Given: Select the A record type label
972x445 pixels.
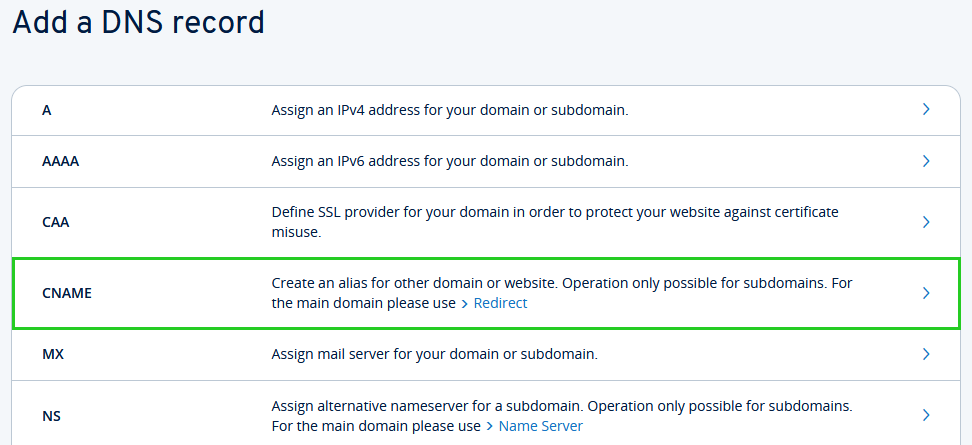Looking at the screenshot, I should point(47,110).
